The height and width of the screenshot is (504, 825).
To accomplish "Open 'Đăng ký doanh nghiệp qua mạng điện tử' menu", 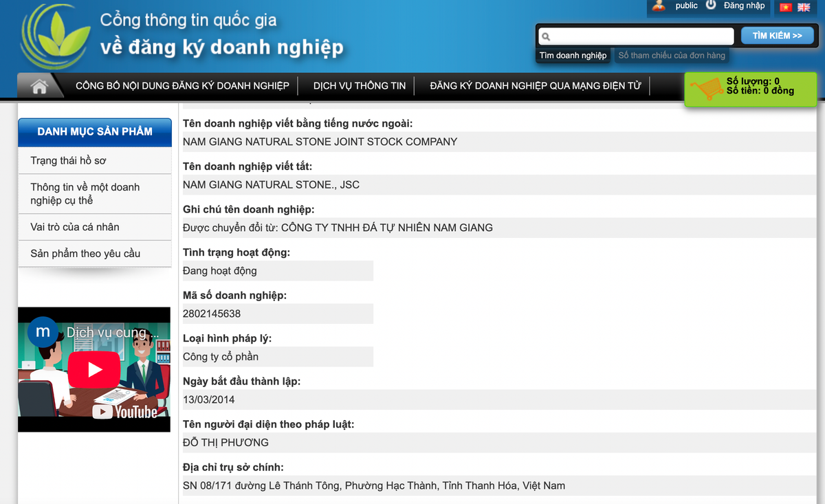I will 535,86.
